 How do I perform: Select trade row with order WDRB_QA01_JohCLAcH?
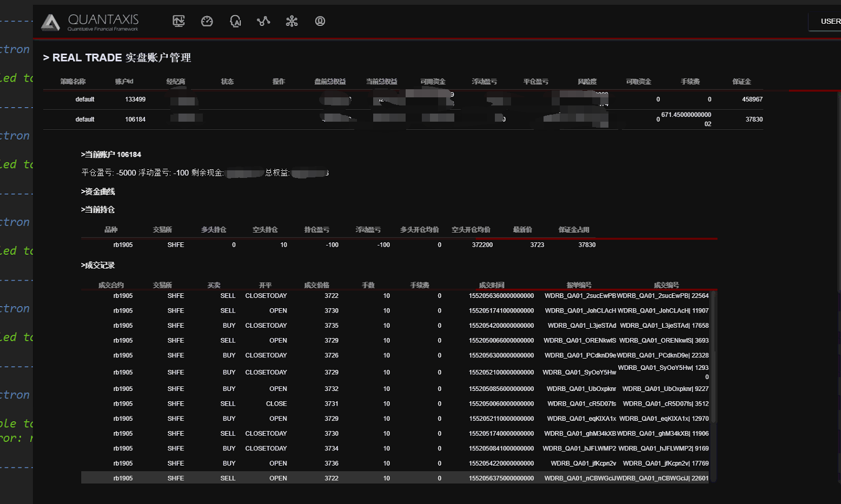click(x=395, y=311)
